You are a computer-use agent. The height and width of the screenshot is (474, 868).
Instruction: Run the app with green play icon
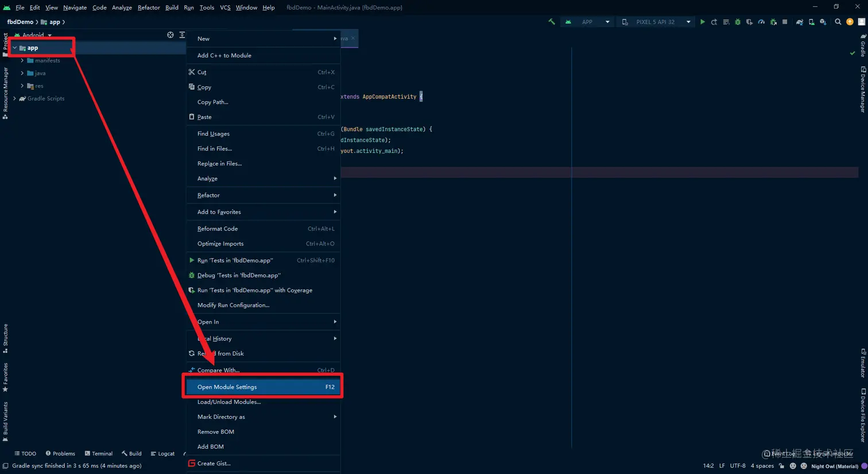(x=702, y=22)
